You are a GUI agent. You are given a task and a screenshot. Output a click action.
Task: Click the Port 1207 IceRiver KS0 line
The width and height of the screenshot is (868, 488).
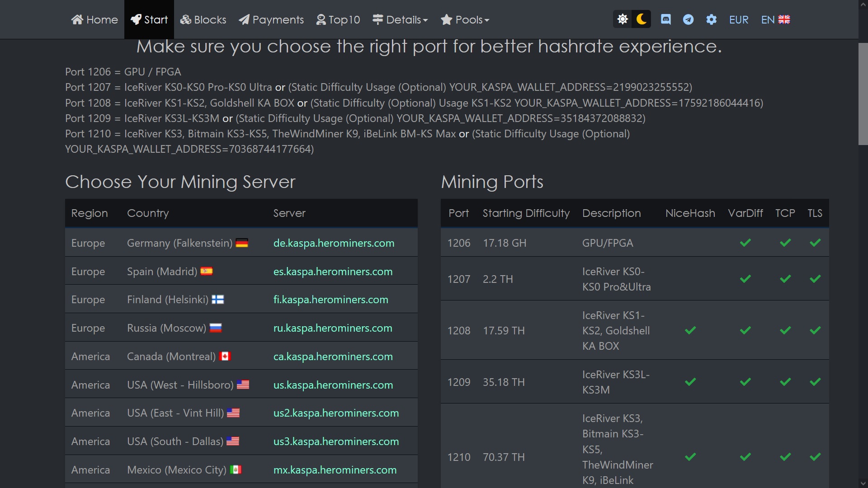coord(378,87)
